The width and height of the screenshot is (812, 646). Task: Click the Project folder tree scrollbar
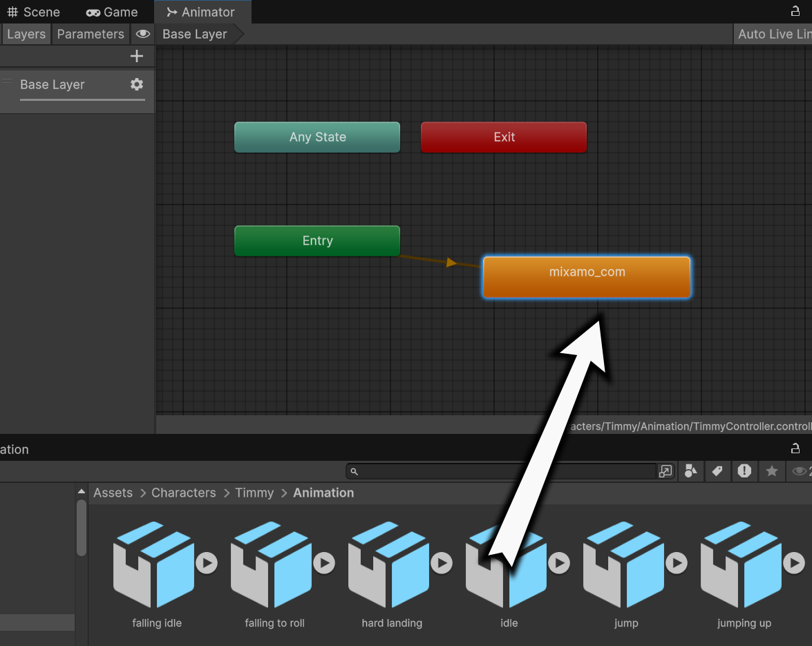tap(82, 528)
